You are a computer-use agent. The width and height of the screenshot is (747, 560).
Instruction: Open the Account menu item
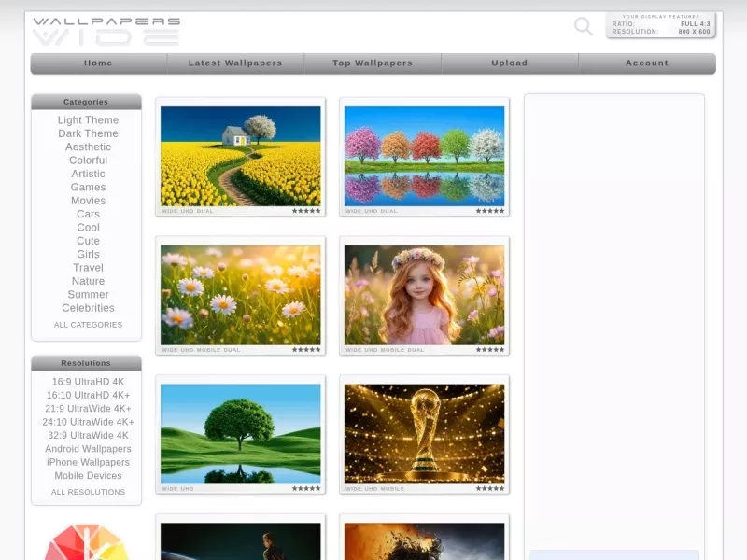tap(647, 63)
